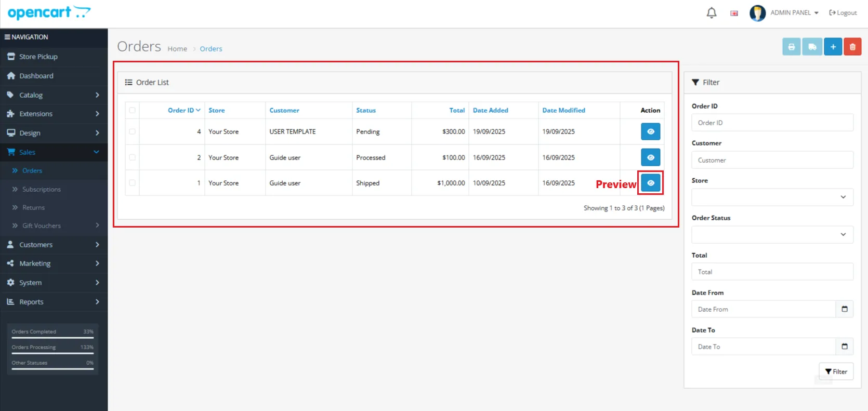Open Subscriptions under Sales menu
Image resolution: width=868 pixels, height=411 pixels.
tap(42, 189)
